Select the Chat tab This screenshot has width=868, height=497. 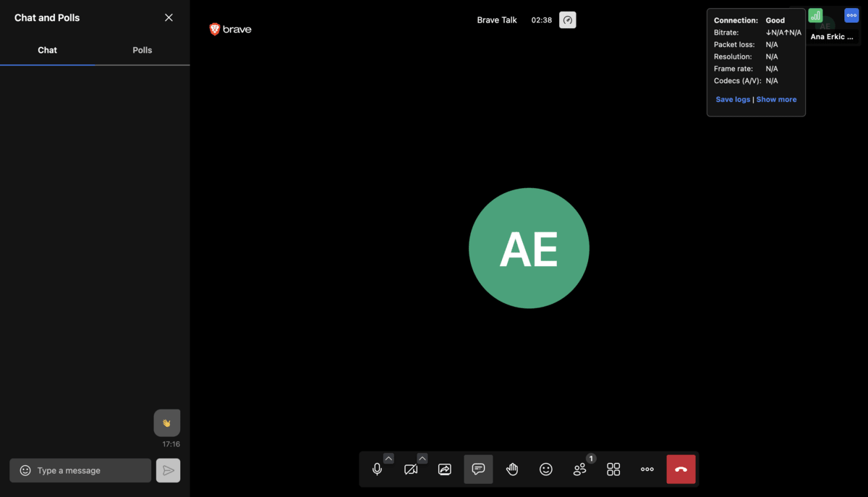[x=47, y=50]
